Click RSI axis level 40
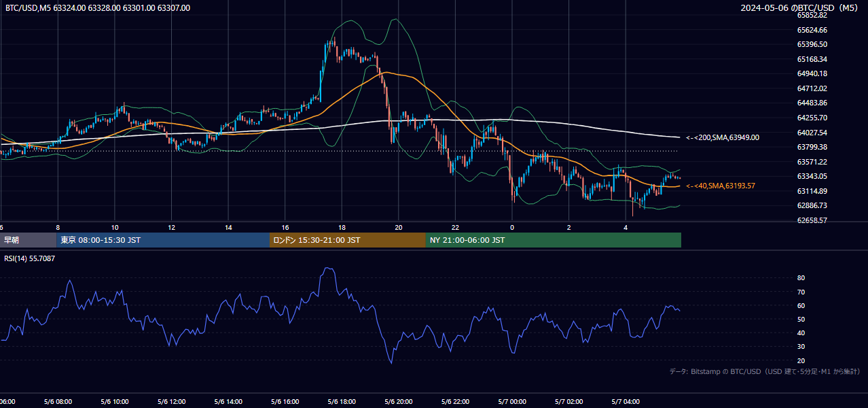Viewport: 868px width, 408px height. click(x=801, y=333)
